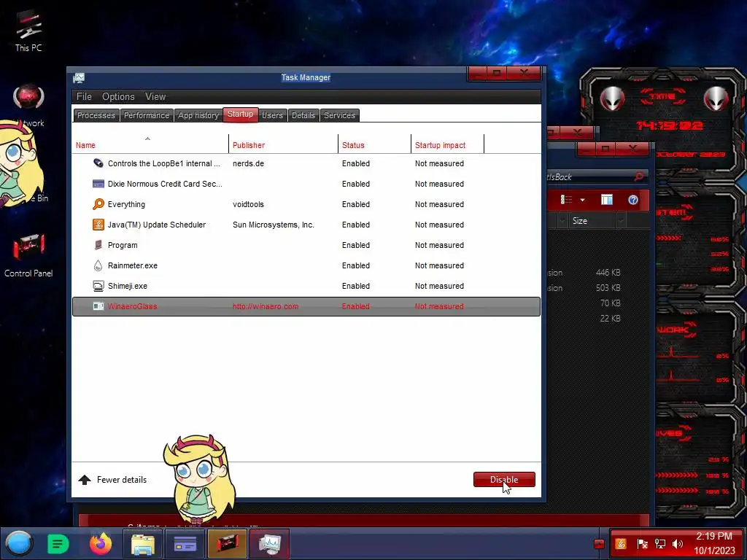This screenshot has width=747, height=560.
Task: Open the Start orb on taskbar
Action: pos(18,544)
